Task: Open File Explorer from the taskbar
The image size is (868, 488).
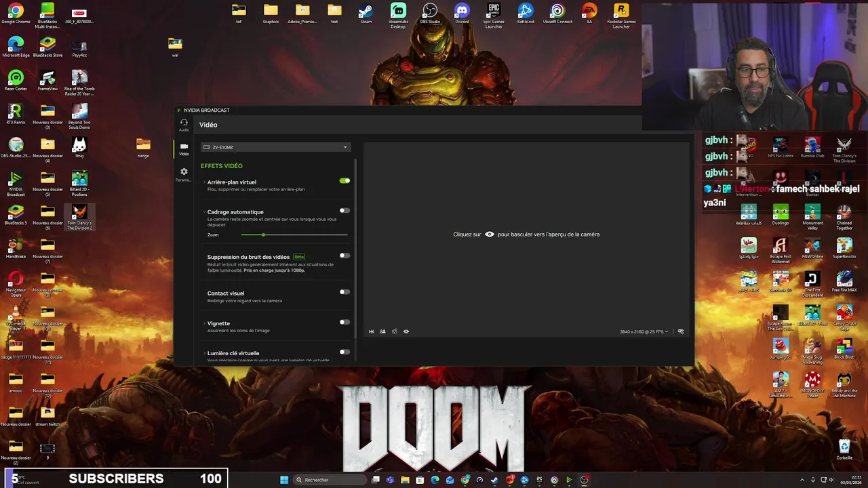Action: click(405, 480)
